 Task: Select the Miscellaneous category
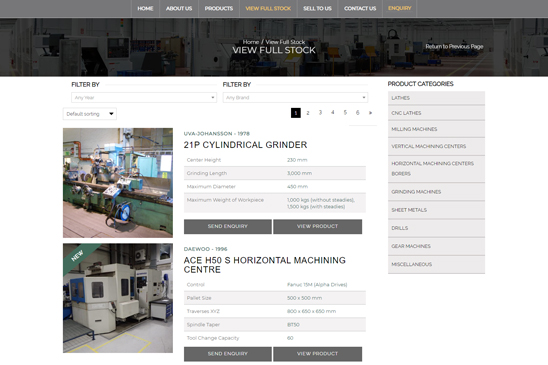[x=436, y=264]
